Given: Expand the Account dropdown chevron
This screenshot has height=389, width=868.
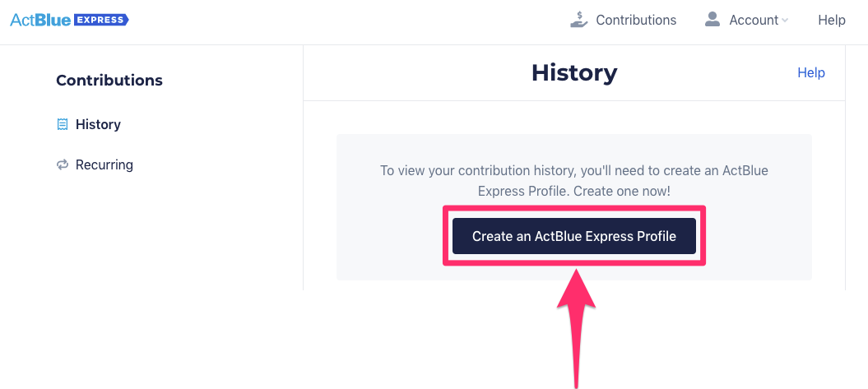Looking at the screenshot, I should pos(784,21).
